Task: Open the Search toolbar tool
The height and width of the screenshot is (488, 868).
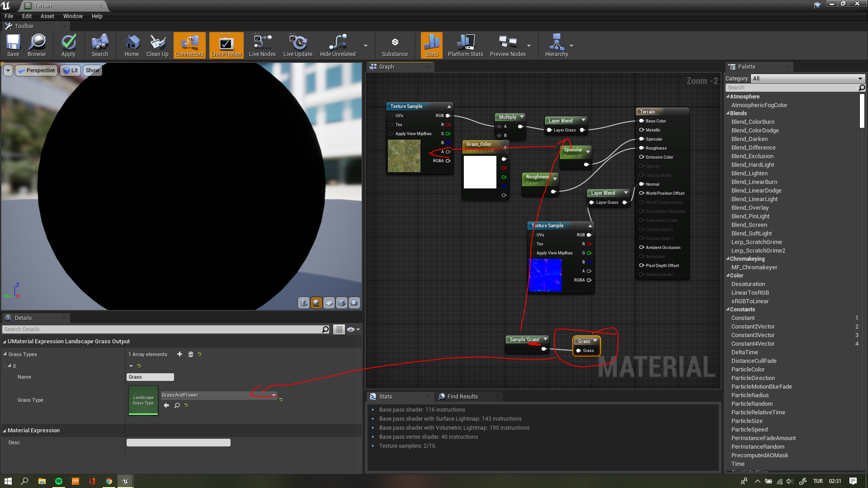Action: 100,45
